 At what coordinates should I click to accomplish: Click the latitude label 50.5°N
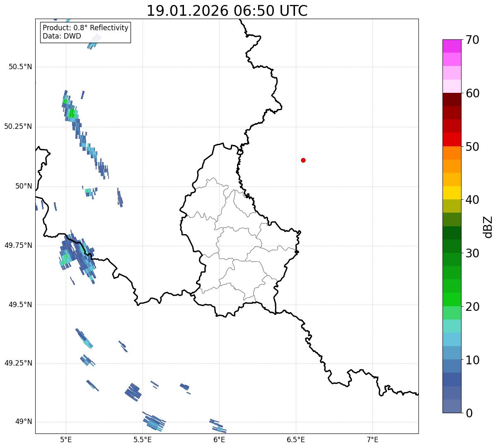click(x=20, y=67)
